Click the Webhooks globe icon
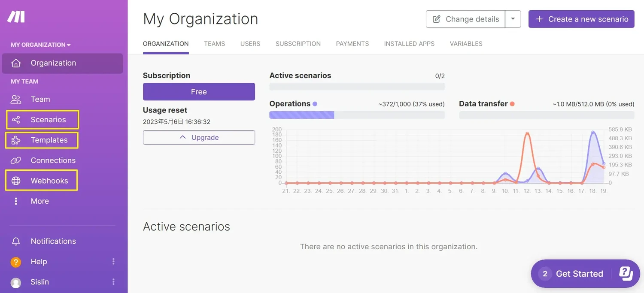The width and height of the screenshot is (644, 293). (x=16, y=181)
